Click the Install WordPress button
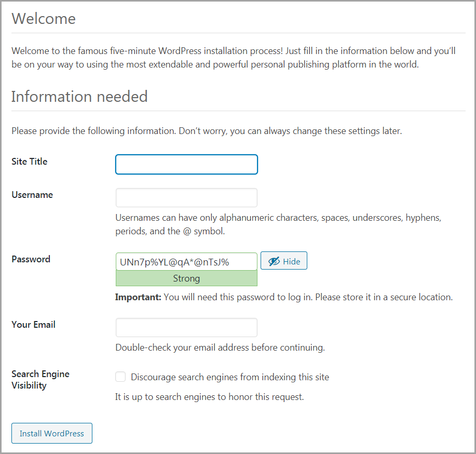The width and height of the screenshot is (476, 454). coord(52,433)
